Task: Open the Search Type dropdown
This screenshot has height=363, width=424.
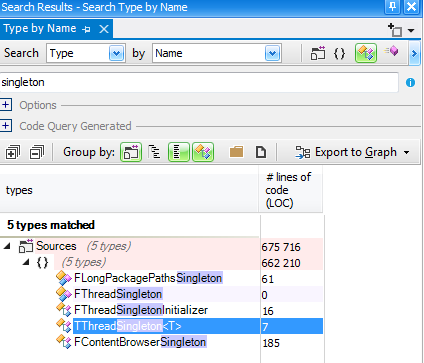Action: tap(116, 53)
